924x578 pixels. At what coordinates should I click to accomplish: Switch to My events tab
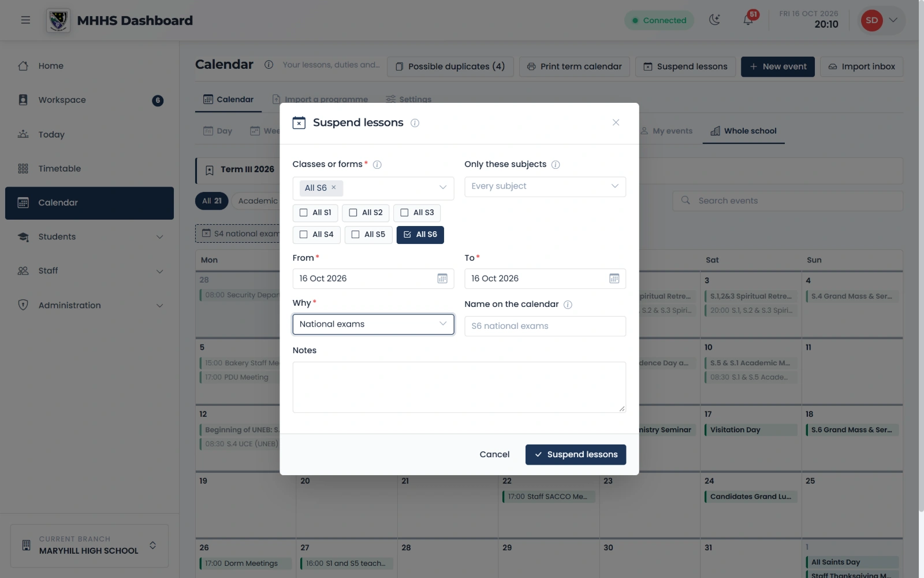[x=666, y=131]
